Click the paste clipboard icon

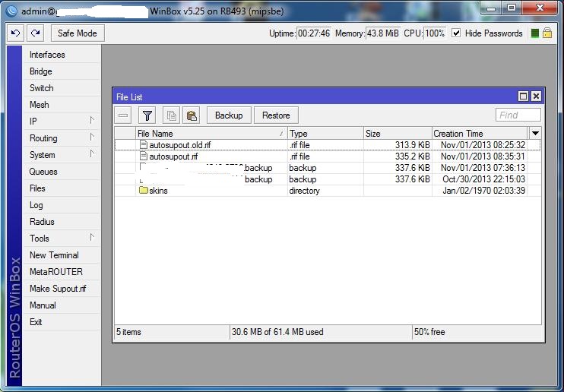tap(192, 115)
